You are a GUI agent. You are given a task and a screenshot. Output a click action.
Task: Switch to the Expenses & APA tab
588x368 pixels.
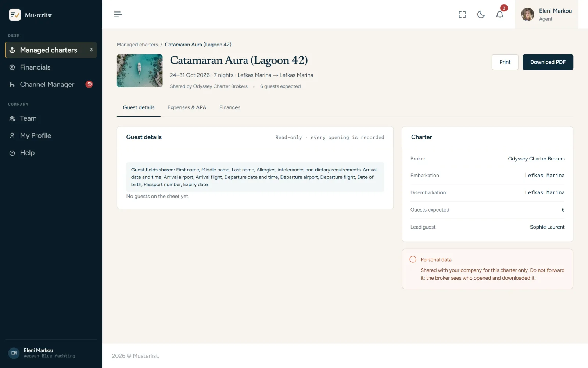[187, 107]
